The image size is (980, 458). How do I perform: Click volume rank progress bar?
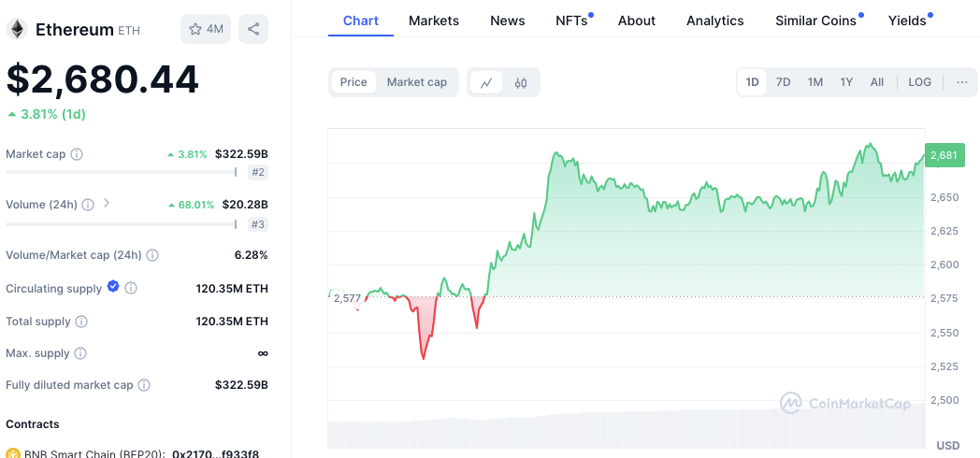point(122,223)
